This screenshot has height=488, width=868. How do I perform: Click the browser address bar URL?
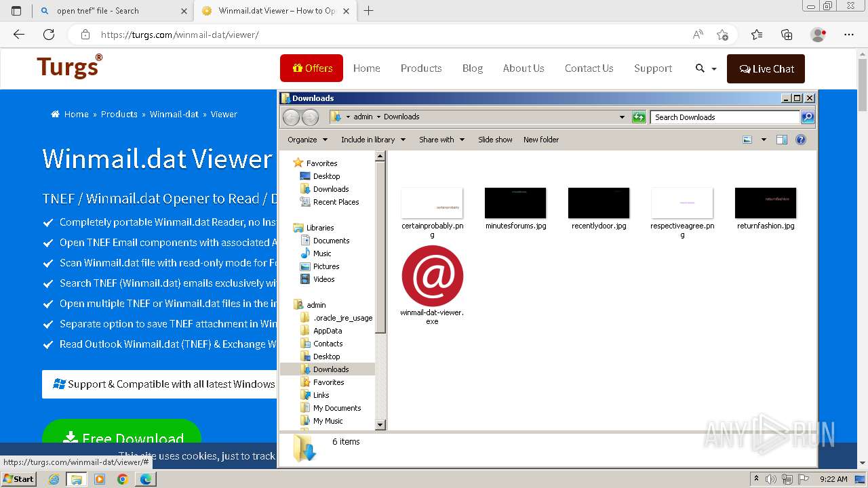(180, 35)
